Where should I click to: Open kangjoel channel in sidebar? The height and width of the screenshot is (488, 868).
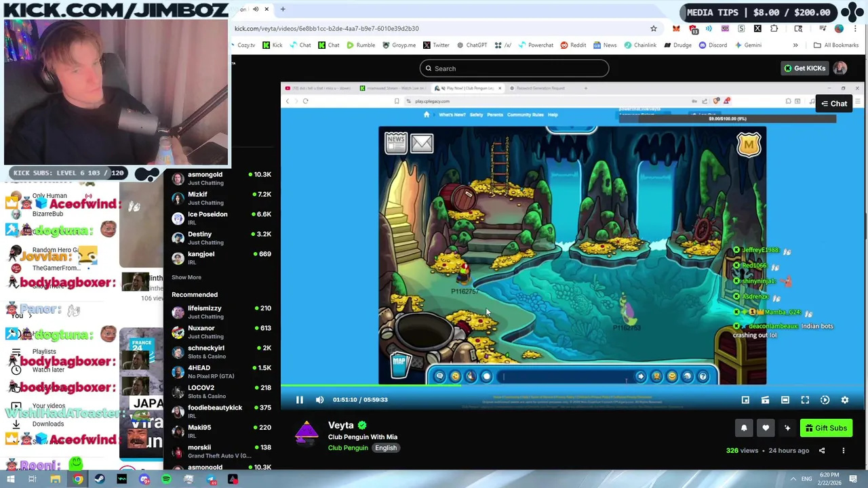220,258
